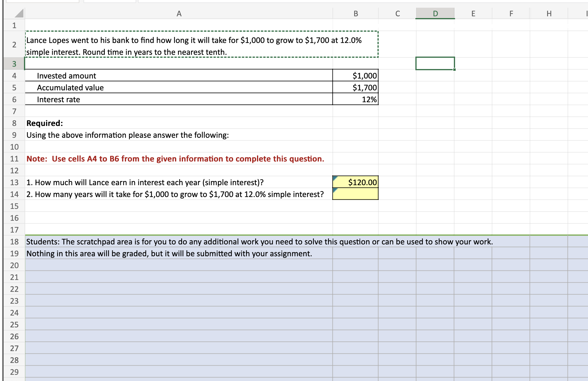Click the currently selected cell D3

coord(435,63)
